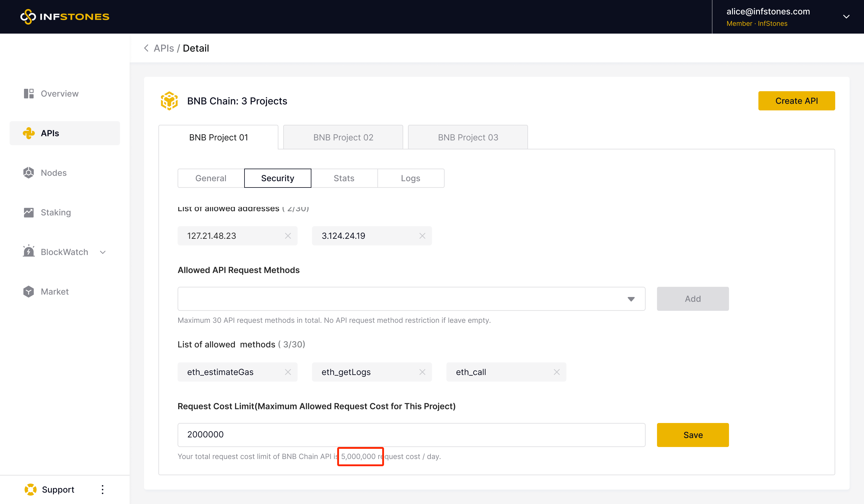This screenshot has height=504, width=864.
Task: Click the 'Allowed API Request Methods' label
Action: point(238,270)
